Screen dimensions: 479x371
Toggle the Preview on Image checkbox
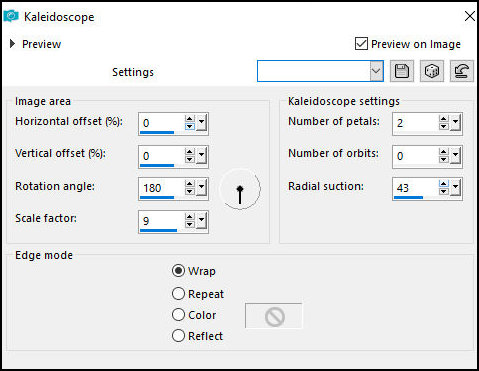361,44
